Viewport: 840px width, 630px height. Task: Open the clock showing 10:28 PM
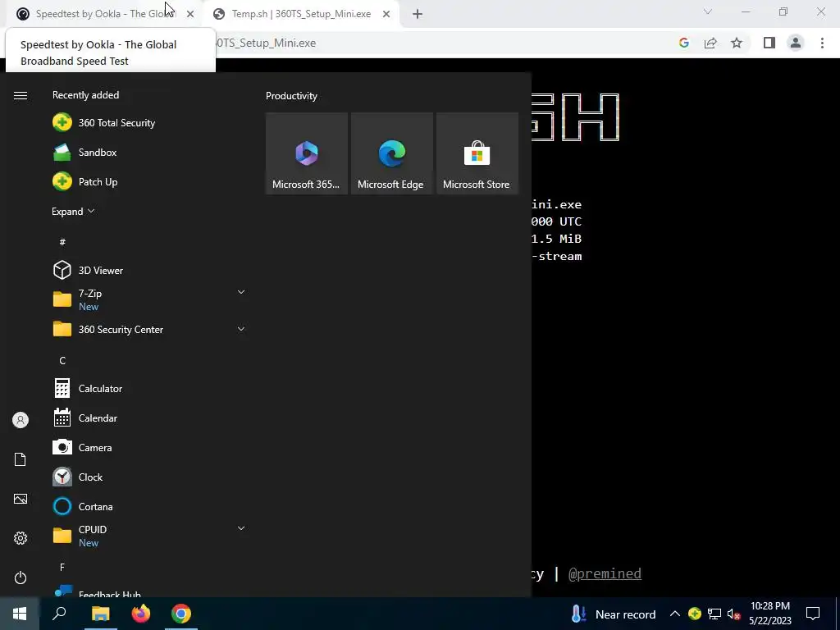pyautogui.click(x=769, y=614)
